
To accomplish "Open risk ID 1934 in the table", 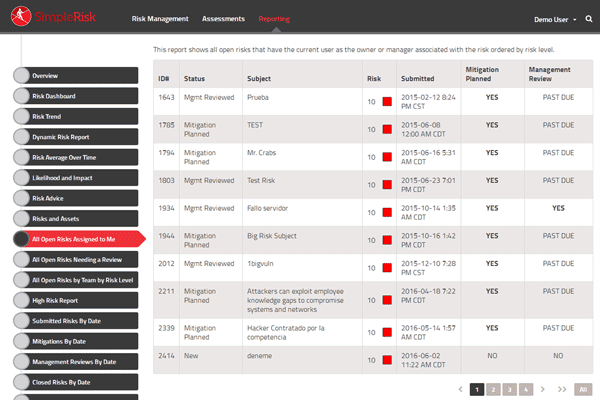I will tap(165, 208).
